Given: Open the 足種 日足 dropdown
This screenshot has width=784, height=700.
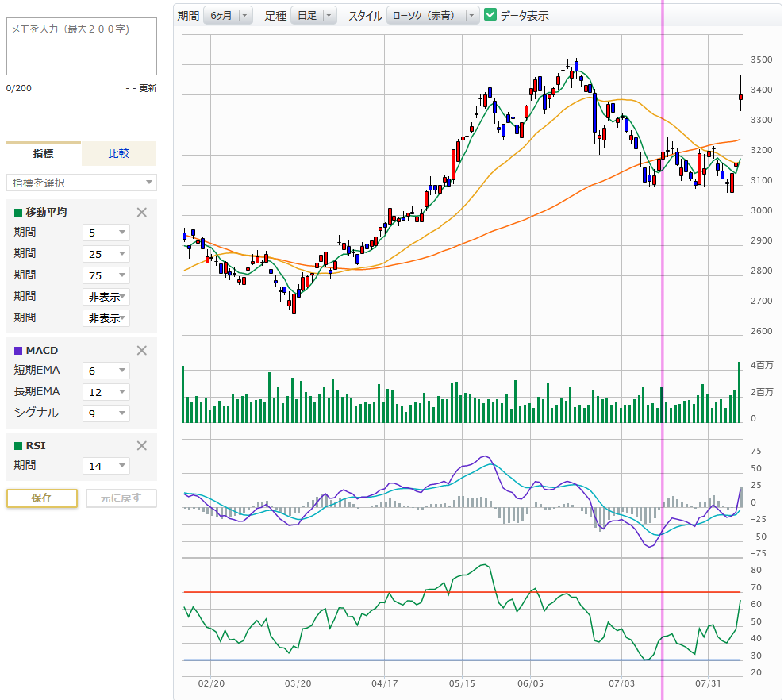Looking at the screenshot, I should [313, 15].
